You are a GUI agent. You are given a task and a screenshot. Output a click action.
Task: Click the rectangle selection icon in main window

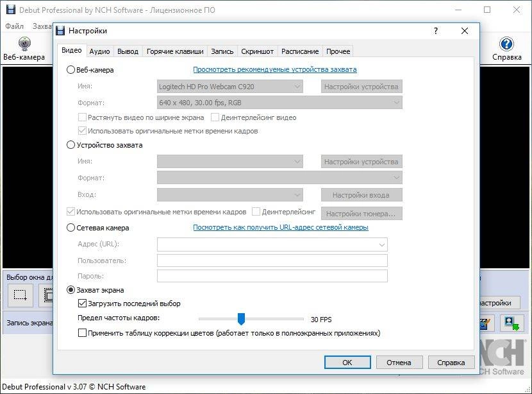click(x=20, y=295)
